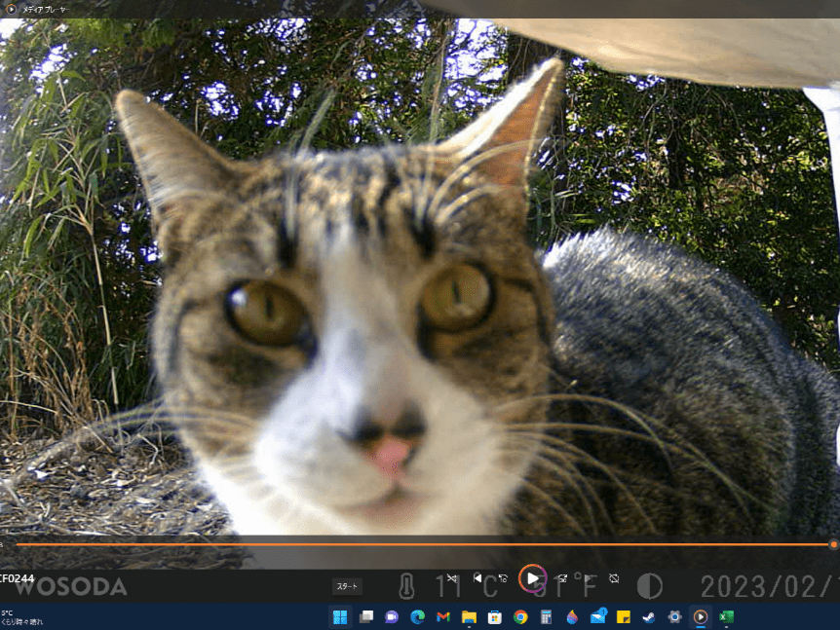The height and width of the screenshot is (630, 840).
Task: Open Sticky Notes from the taskbar
Action: [x=624, y=617]
